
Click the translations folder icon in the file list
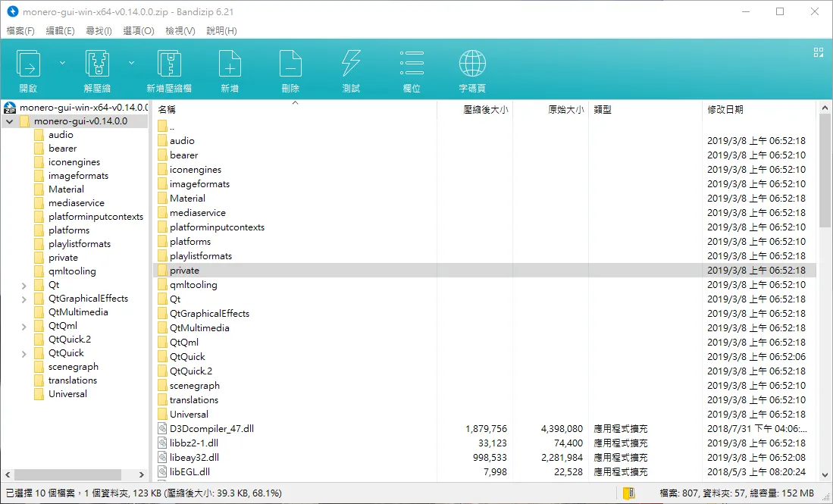pos(162,400)
